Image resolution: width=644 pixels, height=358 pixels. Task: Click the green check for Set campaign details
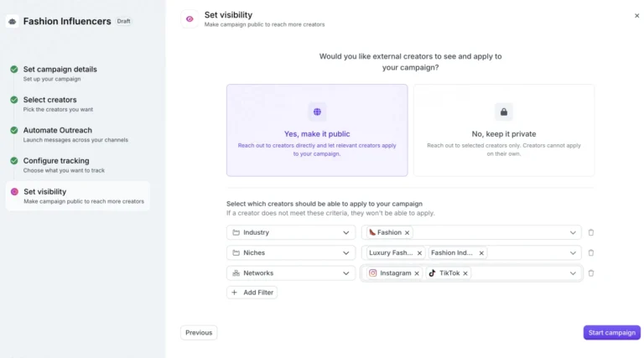14,70
